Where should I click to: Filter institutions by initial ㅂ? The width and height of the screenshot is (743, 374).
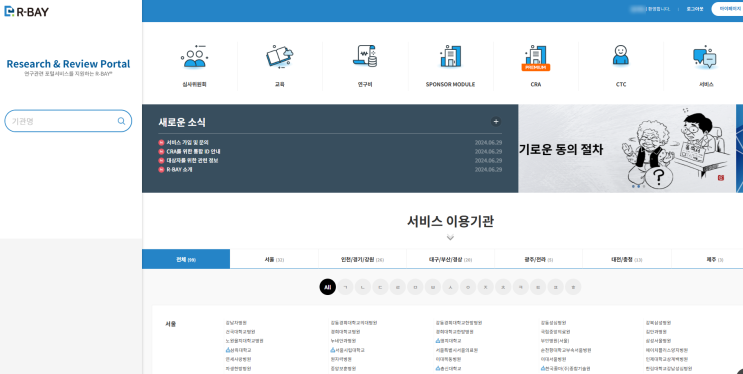433,287
